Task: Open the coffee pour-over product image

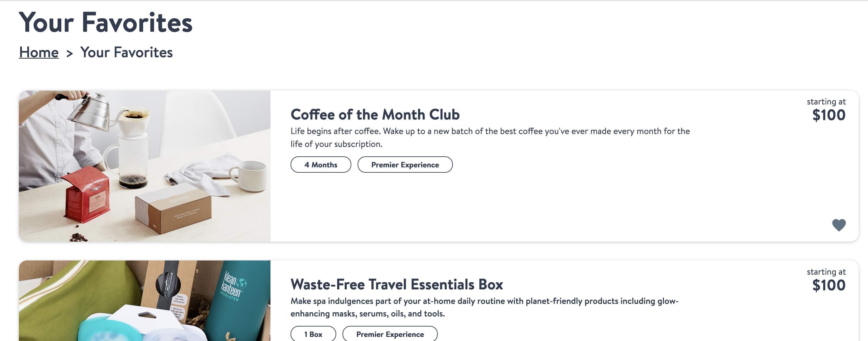Action: [x=145, y=166]
